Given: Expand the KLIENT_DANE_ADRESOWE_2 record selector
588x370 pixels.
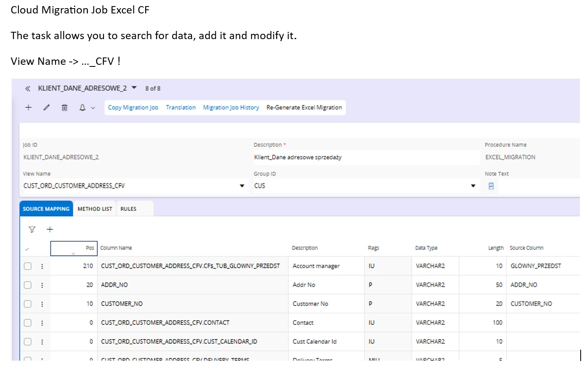Looking at the screenshot, I should point(134,88).
